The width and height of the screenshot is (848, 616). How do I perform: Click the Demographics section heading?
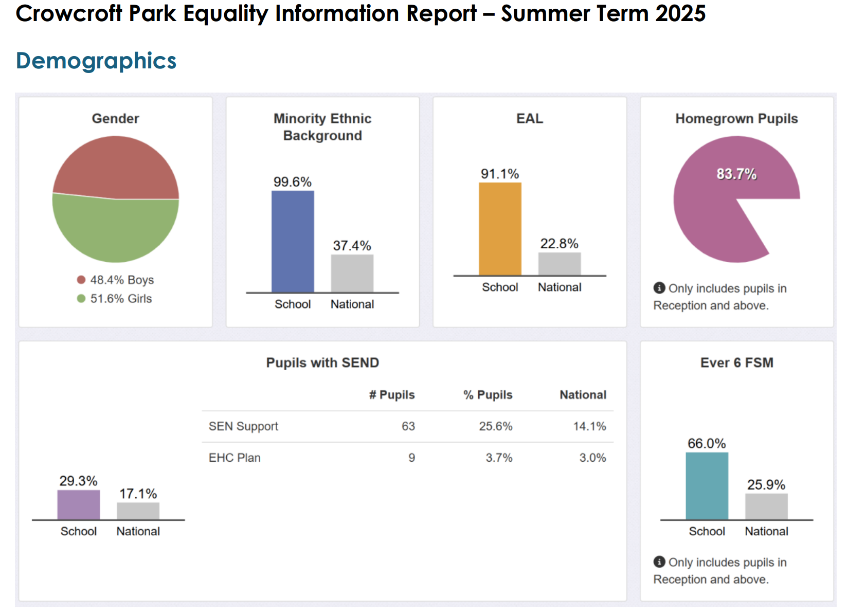96,61
